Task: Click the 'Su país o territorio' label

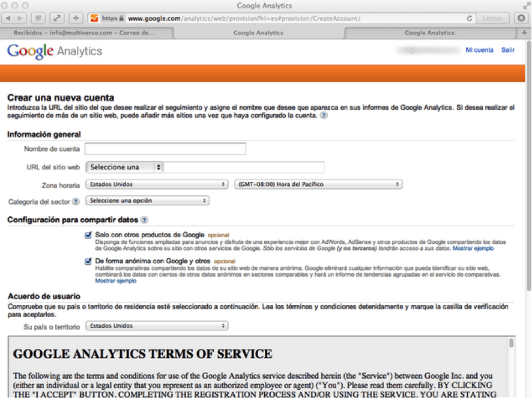Action: [x=52, y=327]
